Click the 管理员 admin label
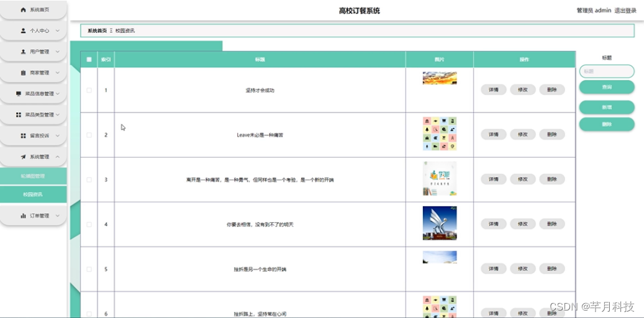 coord(594,11)
